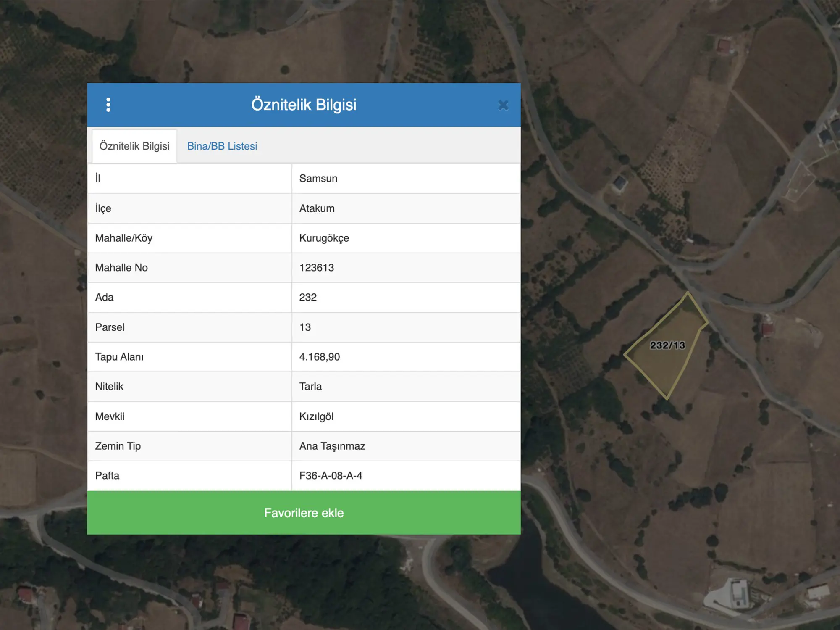Click the Parsel value 13

point(305,327)
